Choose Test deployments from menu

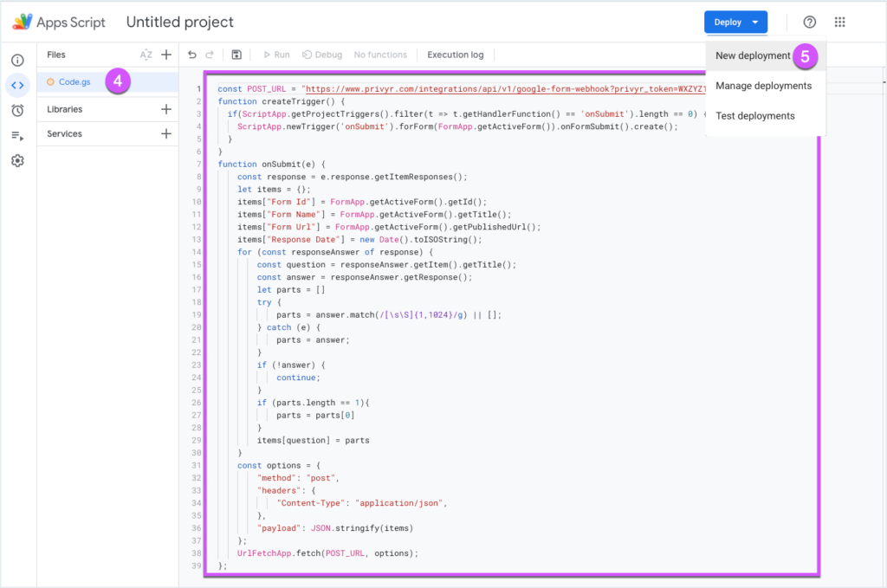tap(755, 116)
